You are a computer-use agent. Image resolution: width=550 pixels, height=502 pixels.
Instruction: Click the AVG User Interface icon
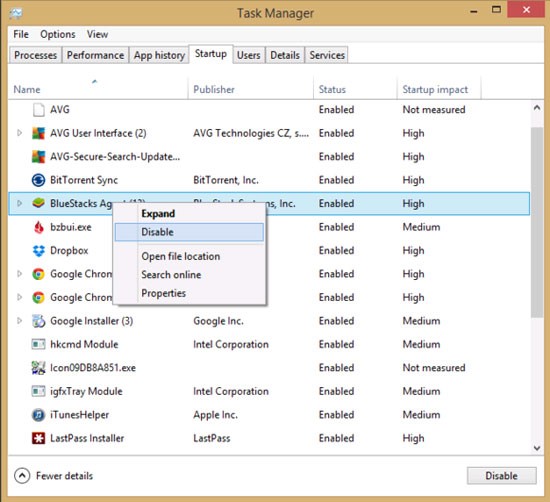(38, 133)
